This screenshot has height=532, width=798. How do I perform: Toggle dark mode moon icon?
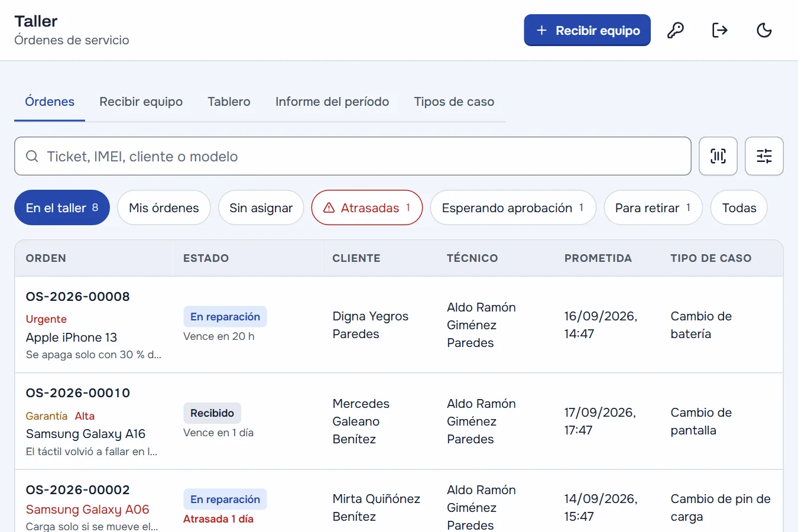pyautogui.click(x=764, y=30)
